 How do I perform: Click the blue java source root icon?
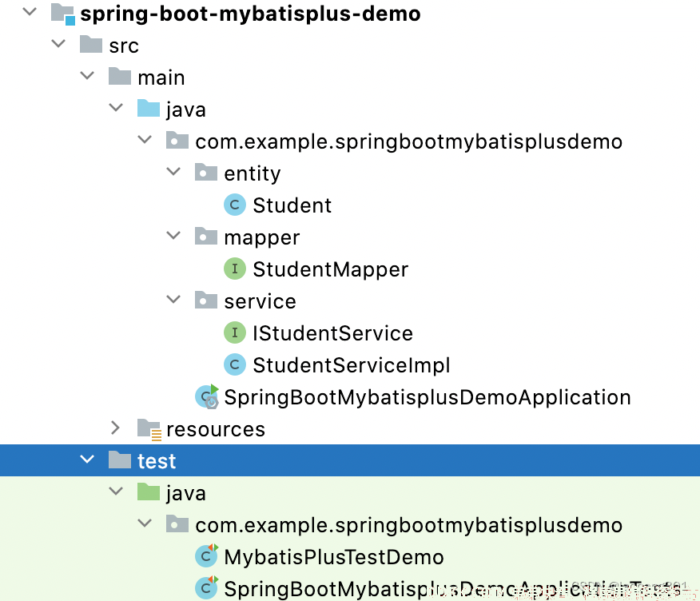148,109
